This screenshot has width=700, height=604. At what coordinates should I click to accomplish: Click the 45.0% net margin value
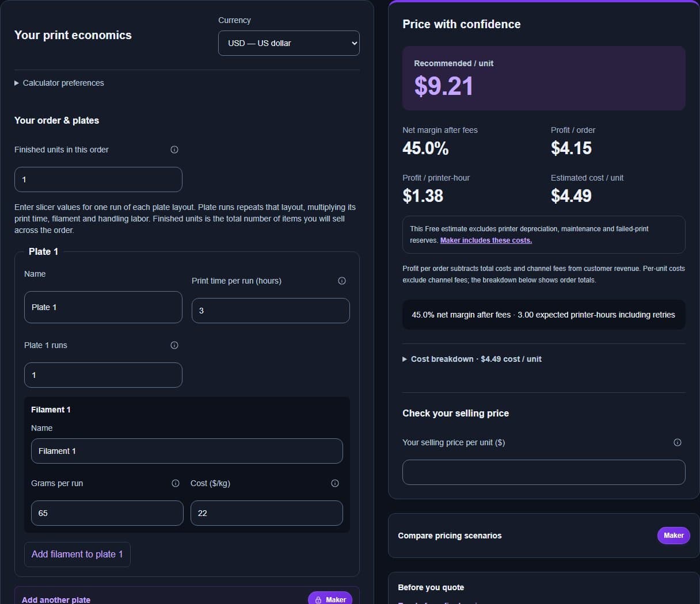coord(425,148)
